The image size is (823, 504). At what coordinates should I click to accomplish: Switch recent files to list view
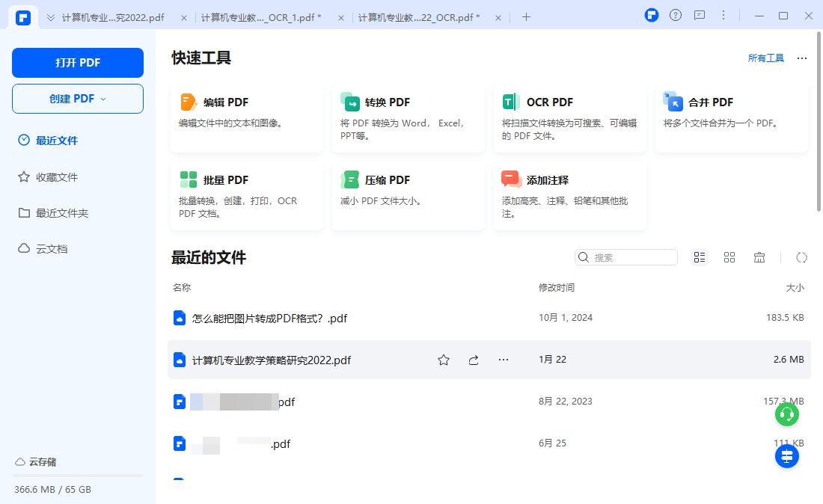pos(700,257)
